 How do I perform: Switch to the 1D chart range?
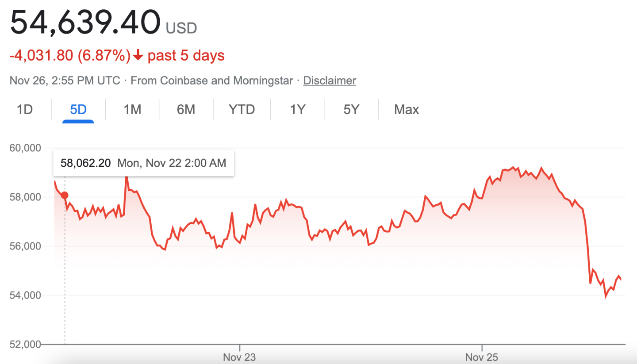[25, 109]
